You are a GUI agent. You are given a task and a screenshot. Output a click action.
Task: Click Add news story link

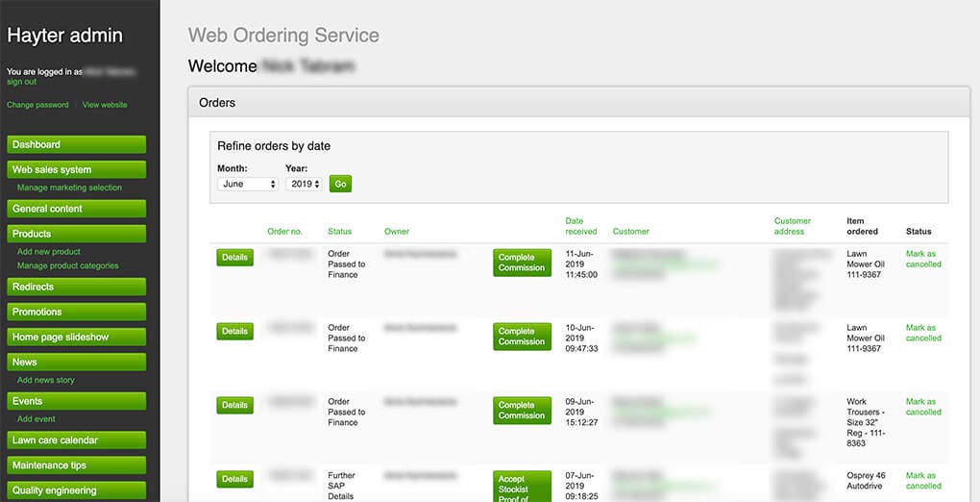point(45,380)
